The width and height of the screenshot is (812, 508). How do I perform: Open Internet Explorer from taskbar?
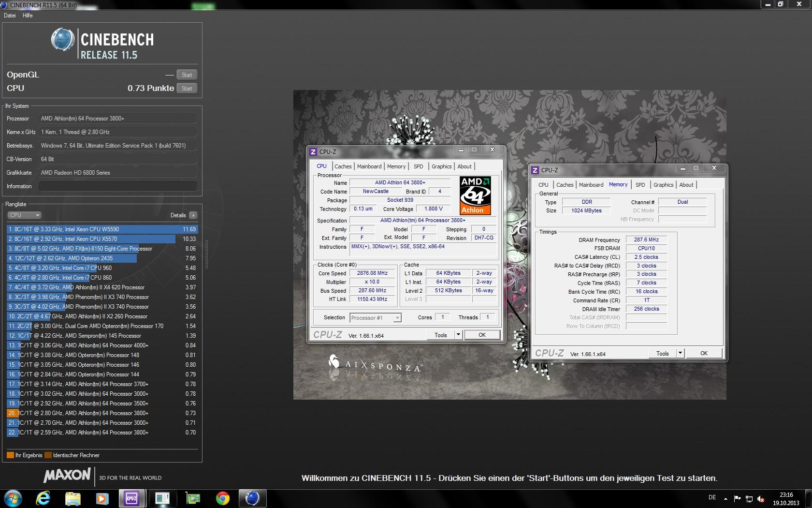tap(43, 498)
